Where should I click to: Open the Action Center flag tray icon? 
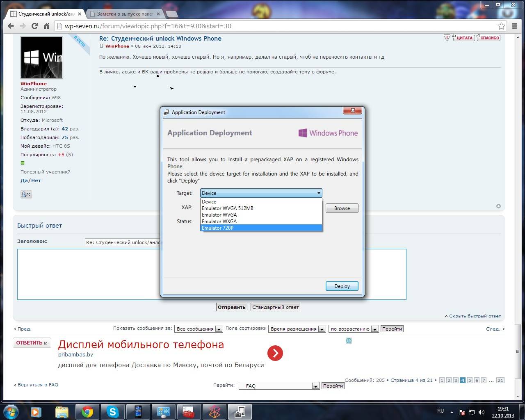click(x=462, y=412)
